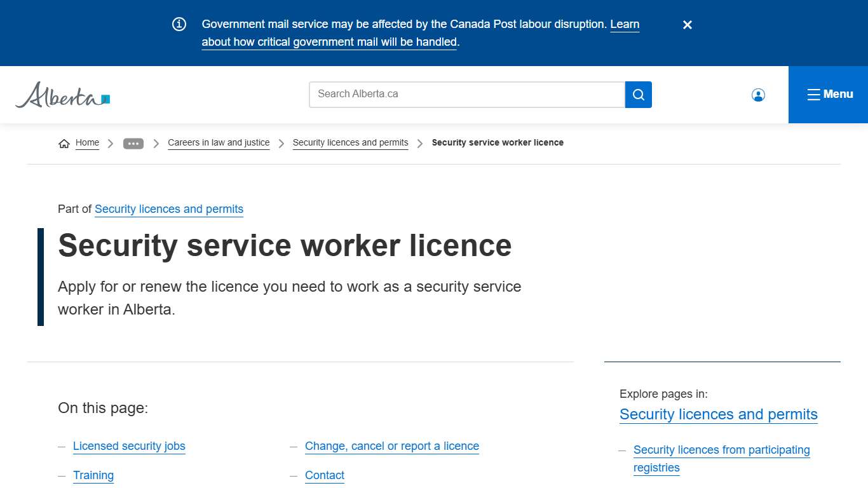The image size is (868, 488).
Task: Click the search magnifier button
Action: click(638, 94)
